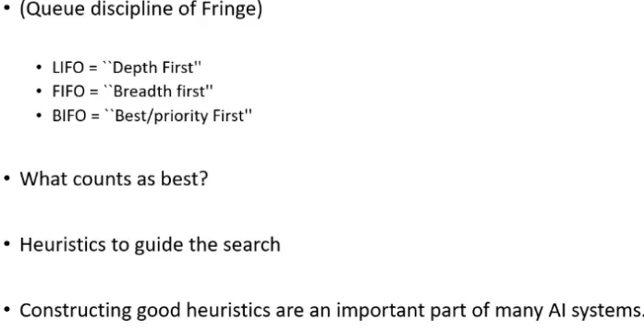
Task: Click the bullet before LIFO
Action: coord(39,68)
